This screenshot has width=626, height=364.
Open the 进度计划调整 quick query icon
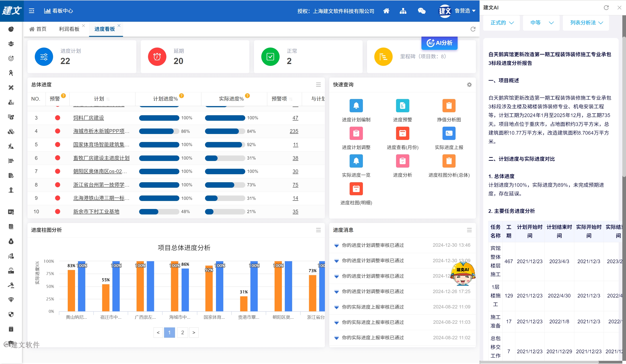coord(356,133)
